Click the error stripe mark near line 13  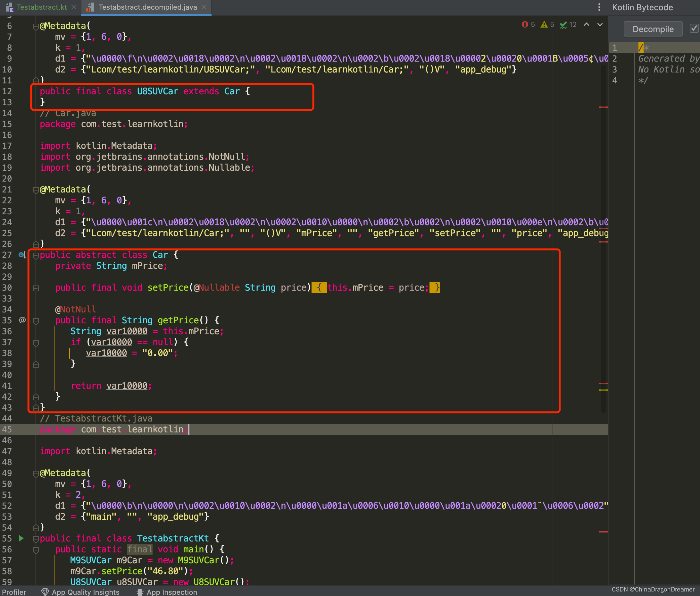click(603, 107)
